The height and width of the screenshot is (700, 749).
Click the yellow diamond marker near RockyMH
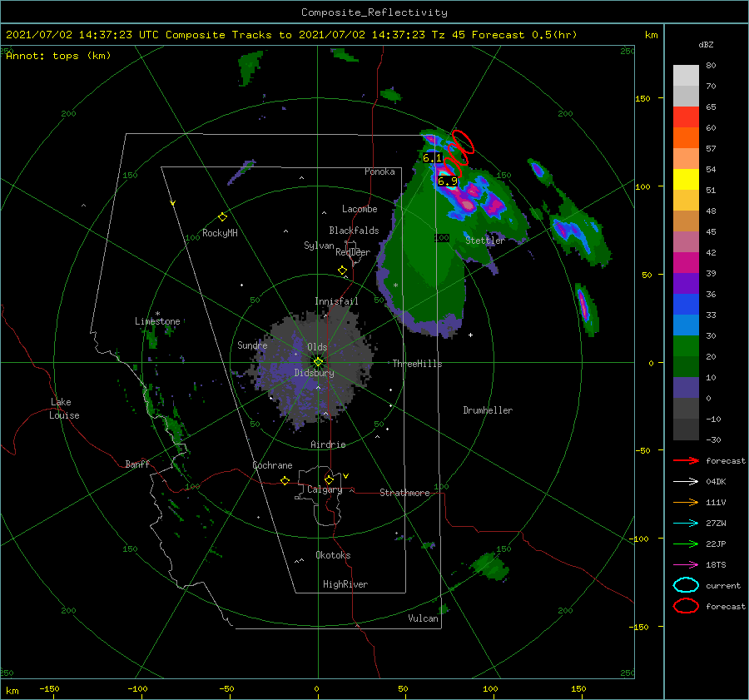tap(222, 217)
